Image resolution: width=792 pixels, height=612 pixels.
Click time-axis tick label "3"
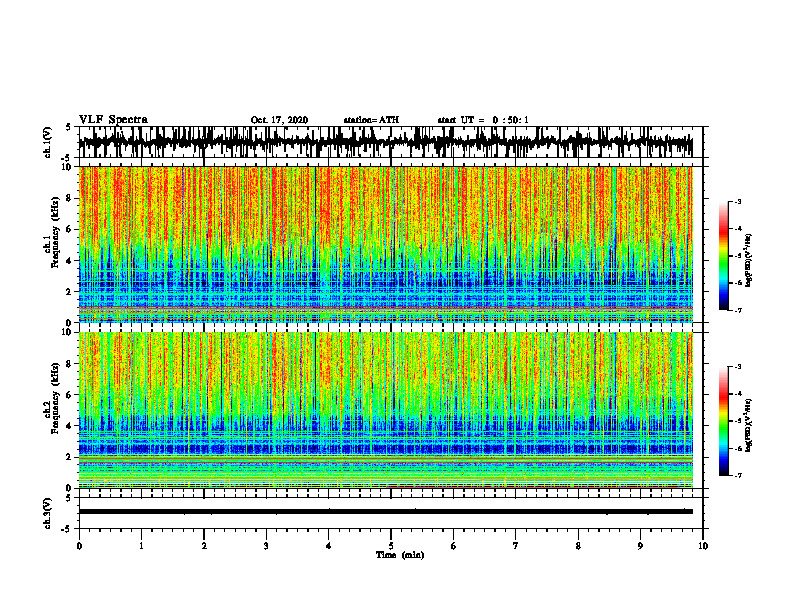click(x=266, y=546)
